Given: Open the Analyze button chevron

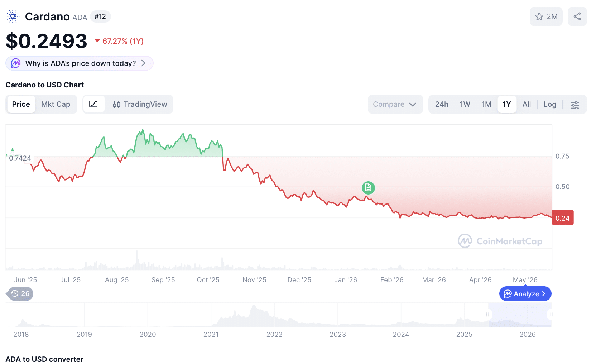Looking at the screenshot, I should (543, 294).
